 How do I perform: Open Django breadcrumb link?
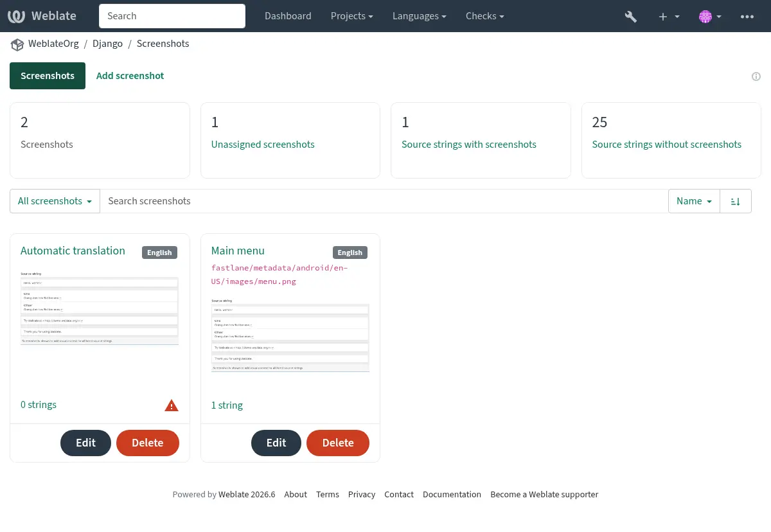click(107, 44)
